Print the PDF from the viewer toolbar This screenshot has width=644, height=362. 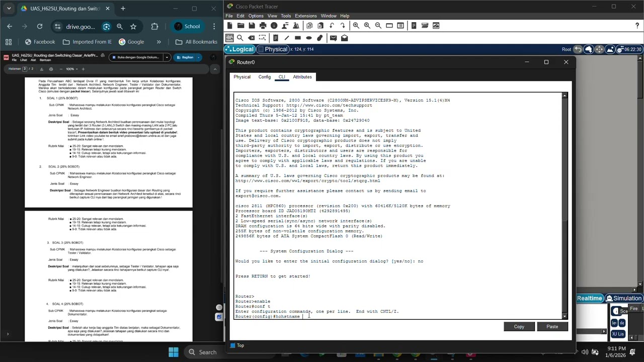pos(51,69)
